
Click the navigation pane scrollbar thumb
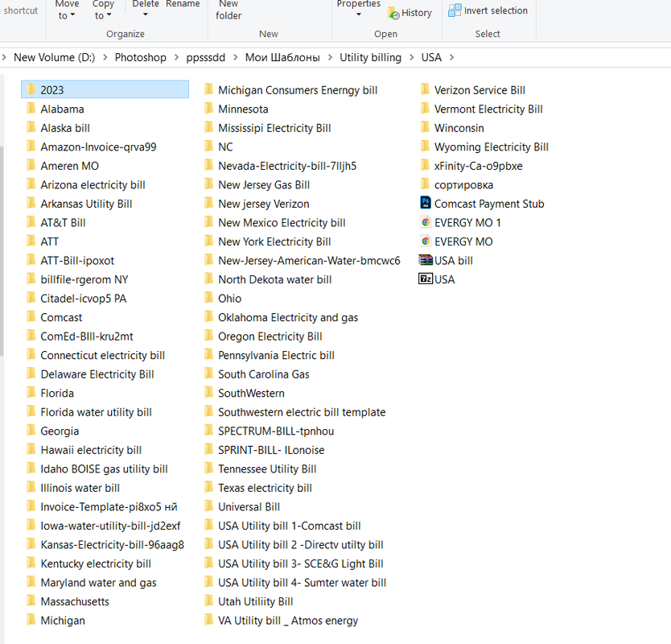click(x=2, y=251)
